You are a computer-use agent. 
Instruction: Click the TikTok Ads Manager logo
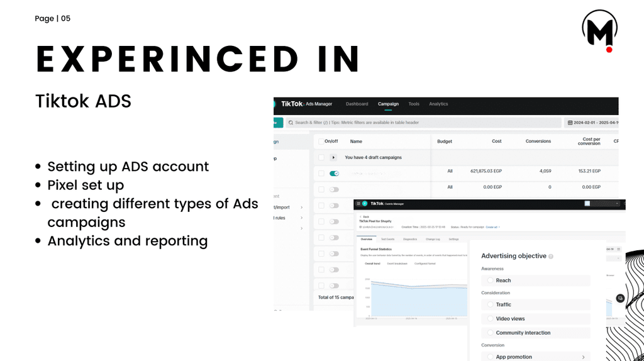306,104
